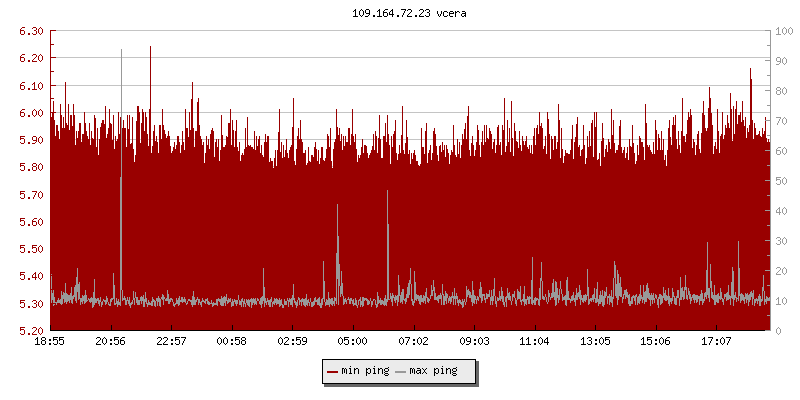Click the 18:55 time axis label
Viewport: 800px width, 400px height.
tap(50, 342)
